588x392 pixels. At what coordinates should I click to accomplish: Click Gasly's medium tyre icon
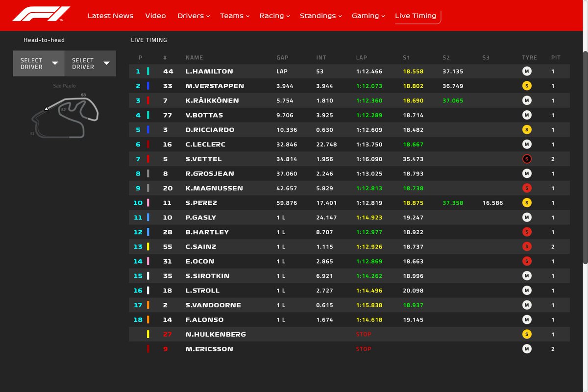point(527,218)
